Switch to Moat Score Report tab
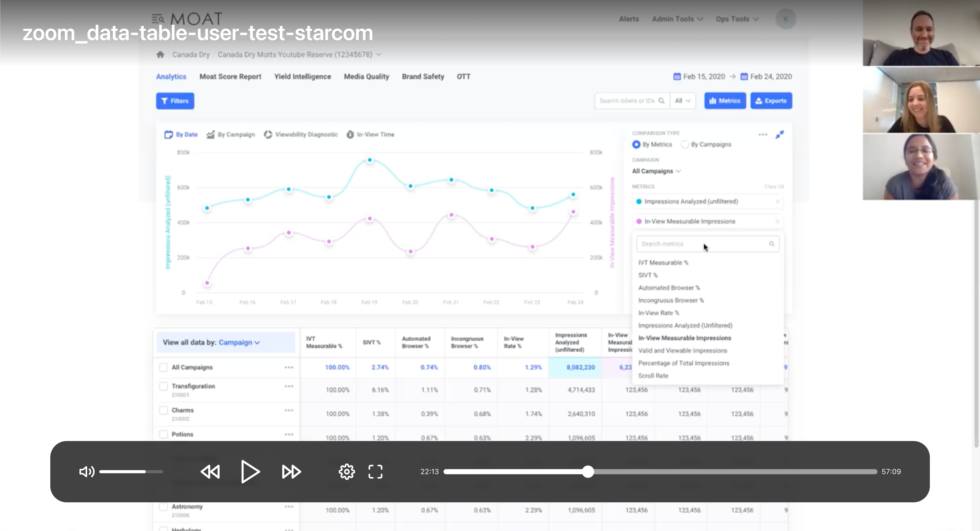Screen dimensions: 980x531 tap(230, 76)
